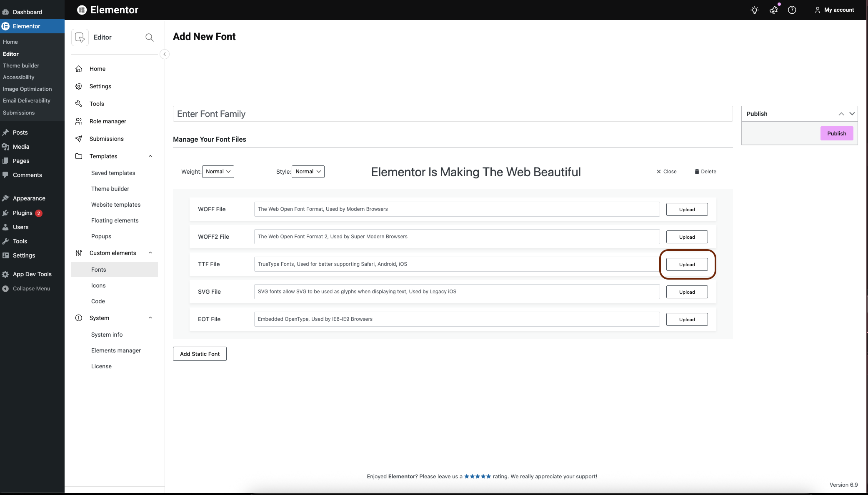Toggle the Publish panel down arrow
The height and width of the screenshot is (495, 868).
tap(852, 114)
